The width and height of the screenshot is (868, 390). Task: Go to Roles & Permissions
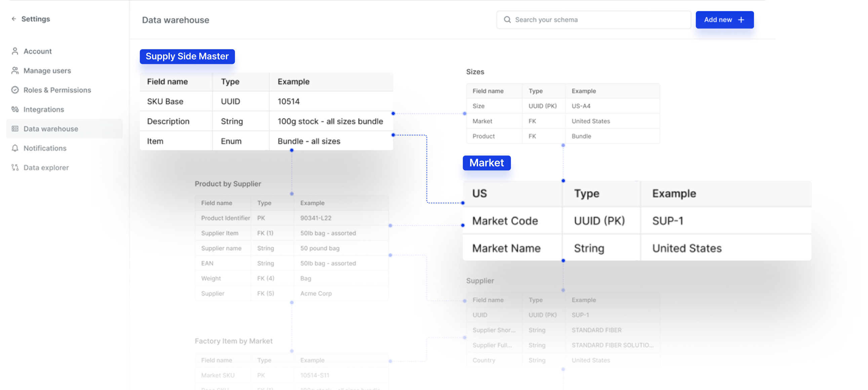(x=57, y=90)
